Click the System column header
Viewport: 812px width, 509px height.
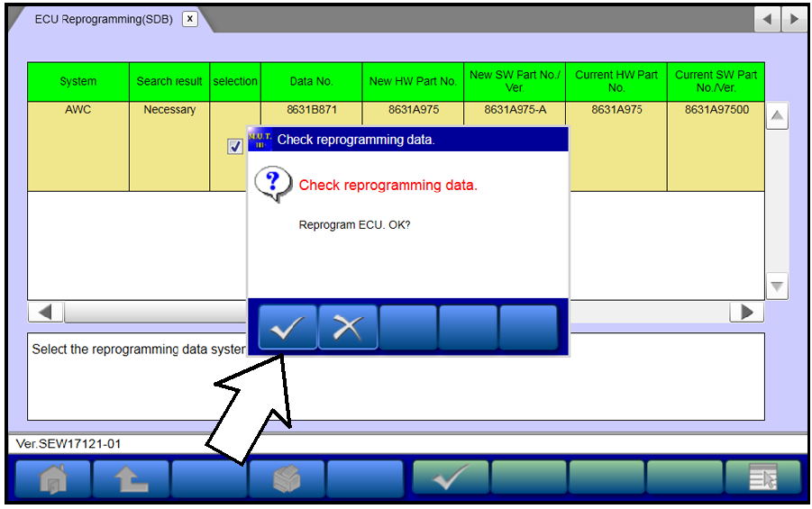[78, 81]
